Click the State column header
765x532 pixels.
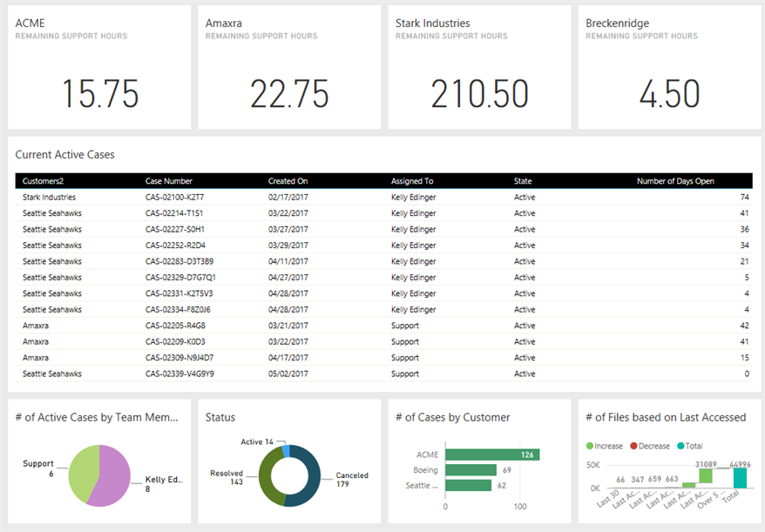pos(523,181)
